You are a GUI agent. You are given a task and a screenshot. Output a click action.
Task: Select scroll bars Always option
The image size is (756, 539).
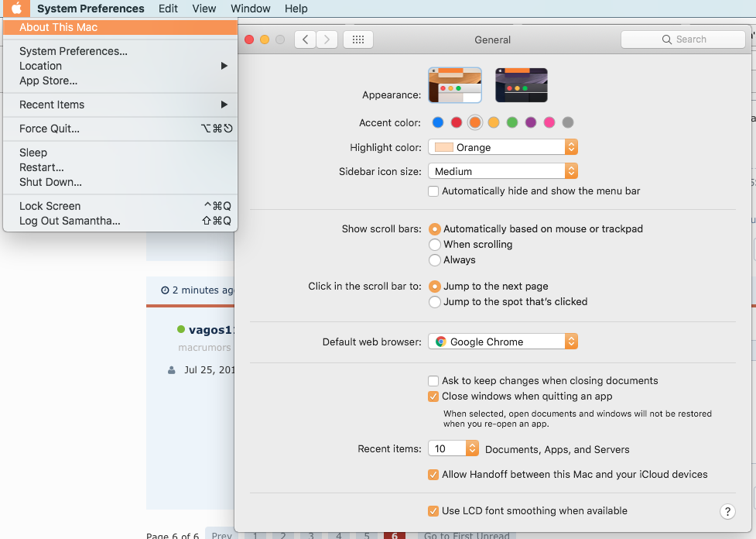point(435,260)
